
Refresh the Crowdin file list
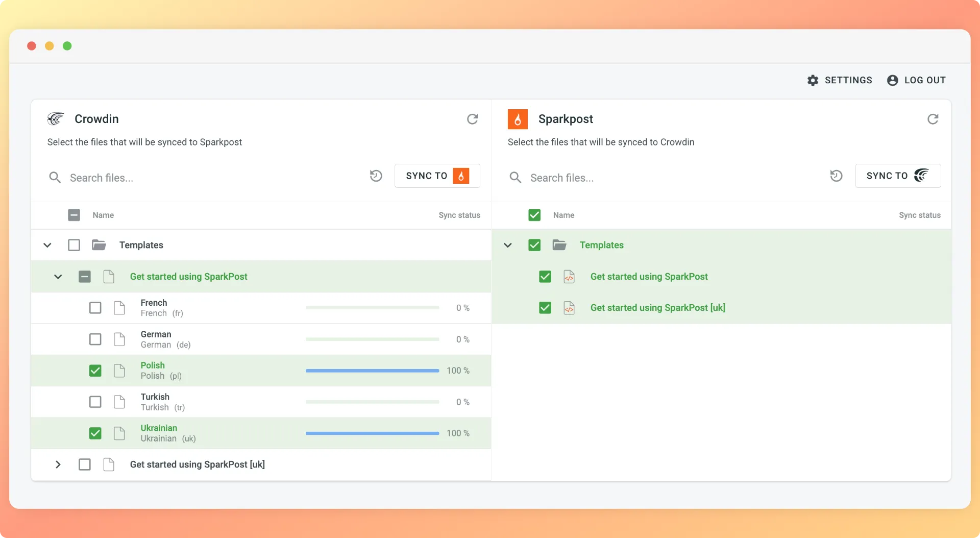click(473, 119)
